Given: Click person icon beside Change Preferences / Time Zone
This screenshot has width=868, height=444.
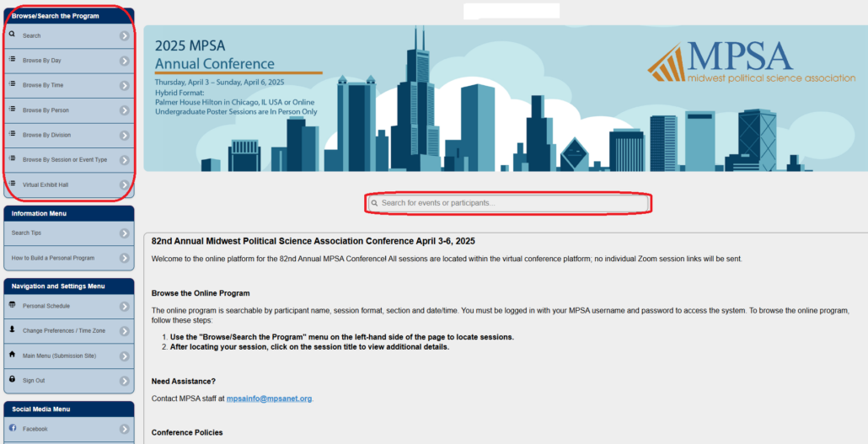Looking at the screenshot, I should coord(12,329).
